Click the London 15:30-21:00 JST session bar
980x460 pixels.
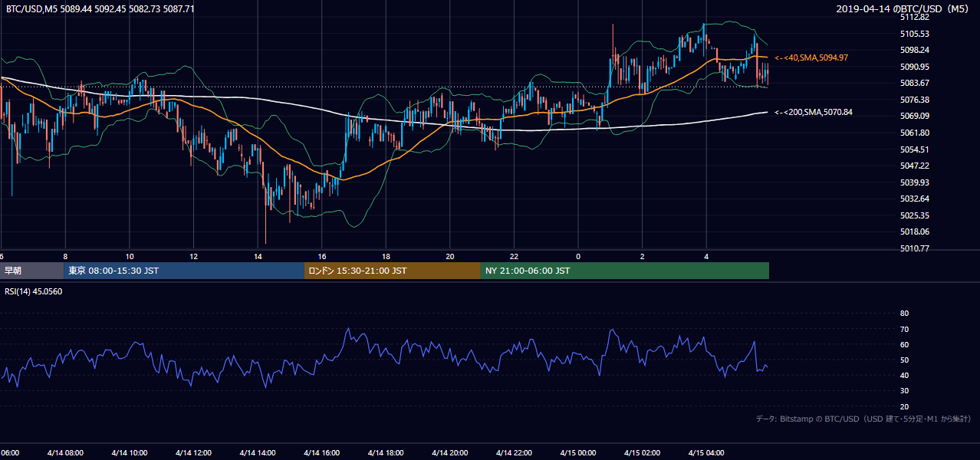[393, 271]
